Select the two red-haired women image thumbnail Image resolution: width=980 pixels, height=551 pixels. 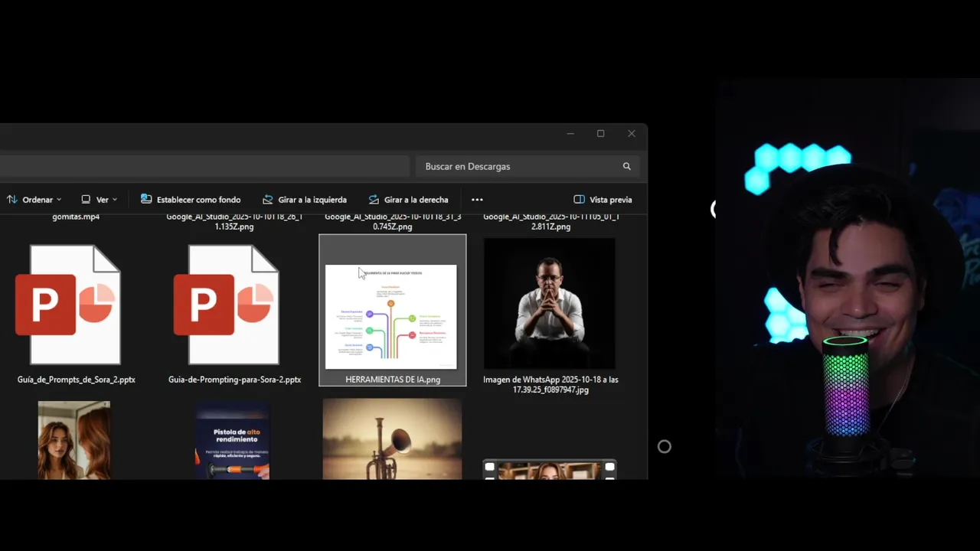click(x=74, y=440)
